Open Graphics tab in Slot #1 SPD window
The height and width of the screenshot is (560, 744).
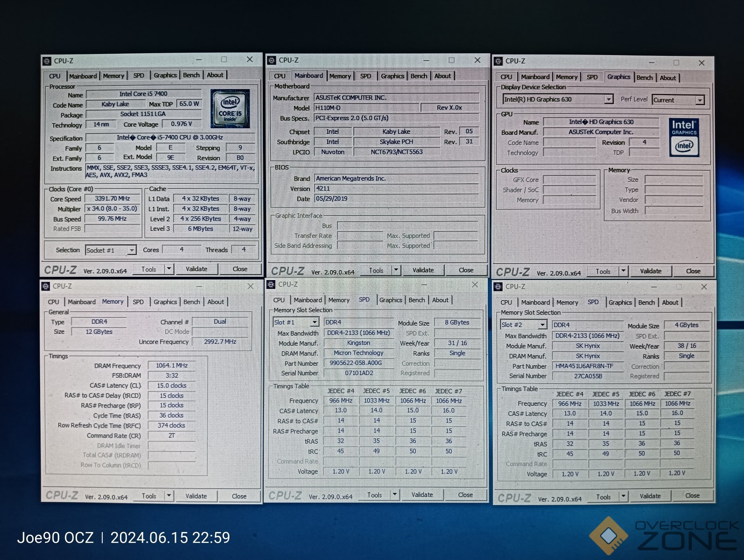tap(391, 300)
